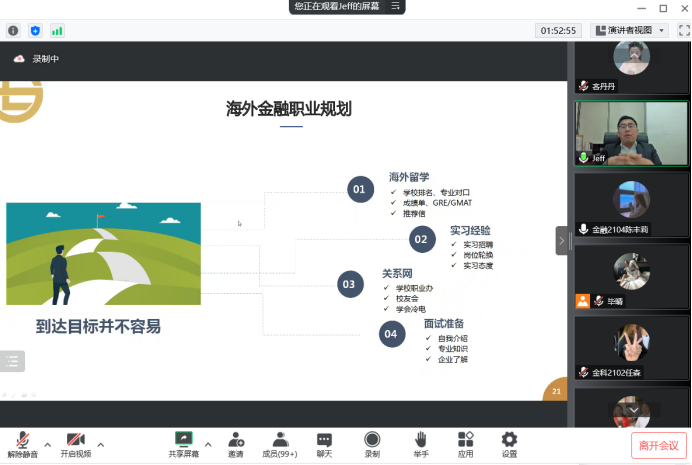Image resolution: width=692 pixels, height=465 pixels.
Task: Click the 邀请 invite icon
Action: coord(236,443)
